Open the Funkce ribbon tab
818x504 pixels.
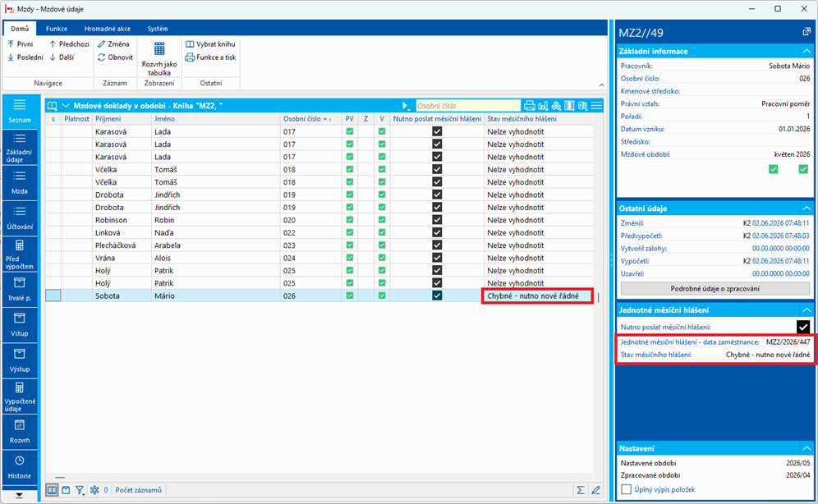pyautogui.click(x=57, y=29)
